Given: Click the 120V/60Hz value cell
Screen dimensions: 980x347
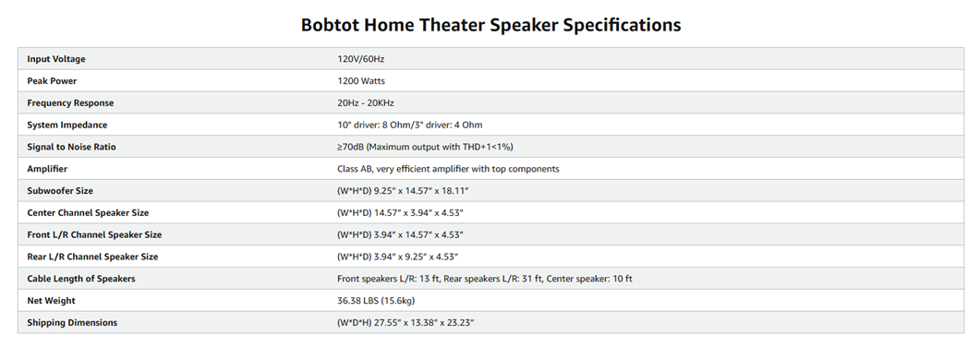Looking at the screenshot, I should pos(360,59).
